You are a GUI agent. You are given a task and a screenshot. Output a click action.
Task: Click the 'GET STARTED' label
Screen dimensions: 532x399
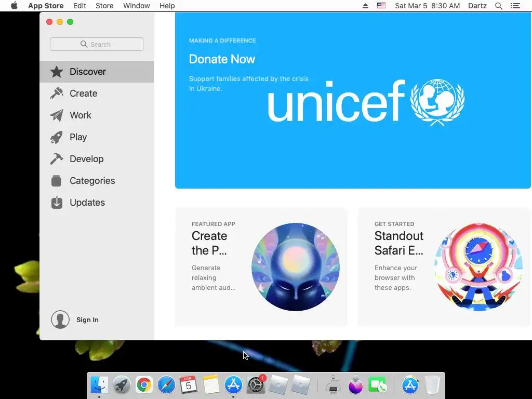(x=394, y=224)
